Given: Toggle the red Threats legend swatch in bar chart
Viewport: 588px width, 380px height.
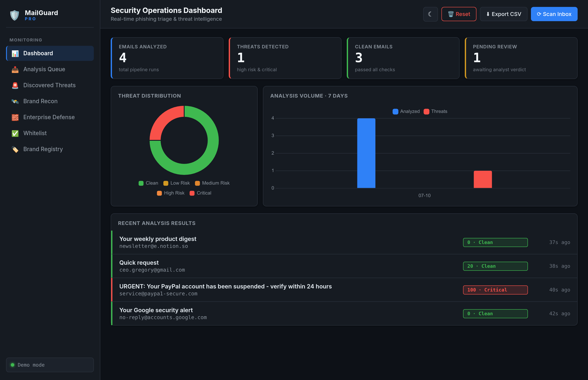Looking at the screenshot, I should [x=427, y=112].
